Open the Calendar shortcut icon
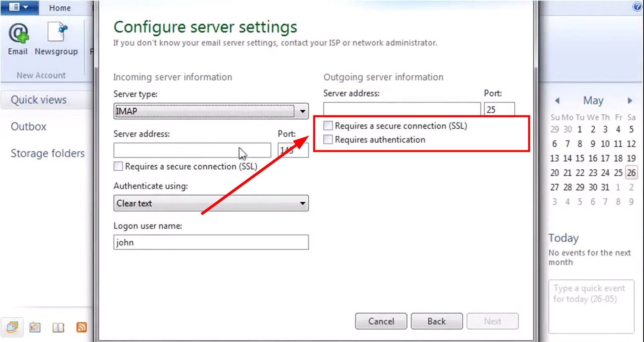The width and height of the screenshot is (644, 342). [x=35, y=327]
